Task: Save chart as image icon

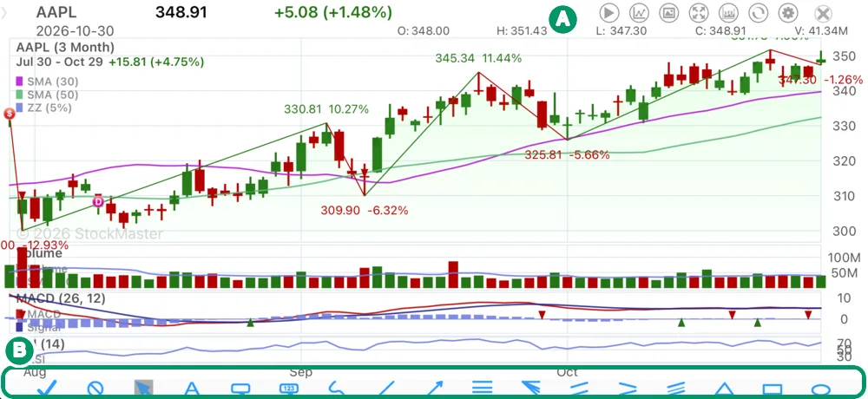Action: pos(669,12)
